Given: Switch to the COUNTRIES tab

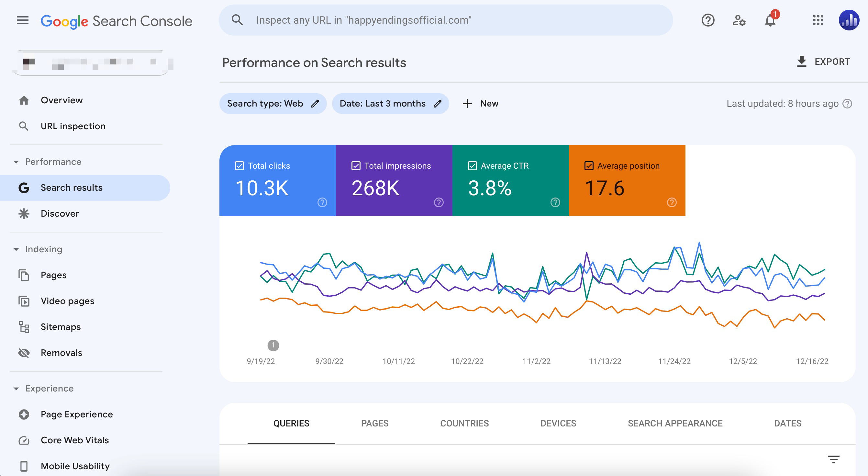Looking at the screenshot, I should pos(464,424).
